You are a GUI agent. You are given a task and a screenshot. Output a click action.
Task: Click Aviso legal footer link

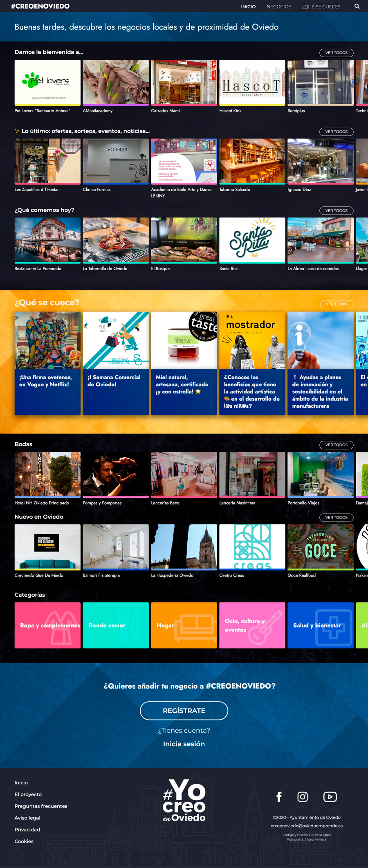click(27, 818)
